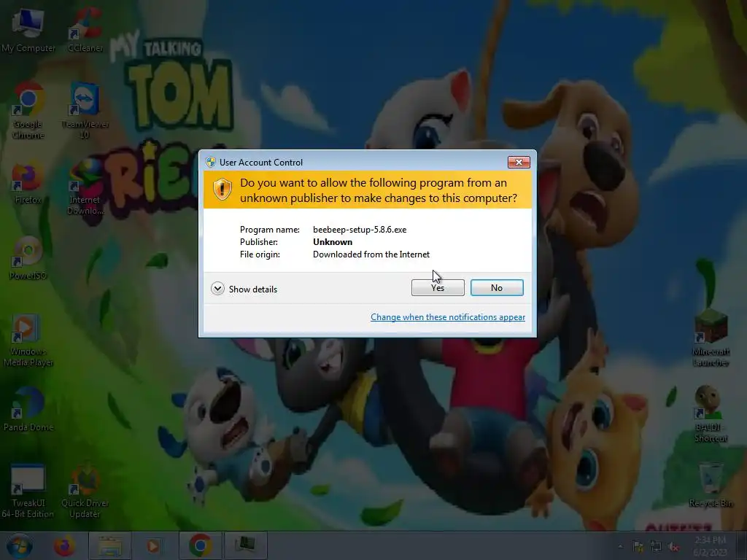The width and height of the screenshot is (747, 560).
Task: Switch to Chrome in the taskbar
Action: tap(201, 545)
